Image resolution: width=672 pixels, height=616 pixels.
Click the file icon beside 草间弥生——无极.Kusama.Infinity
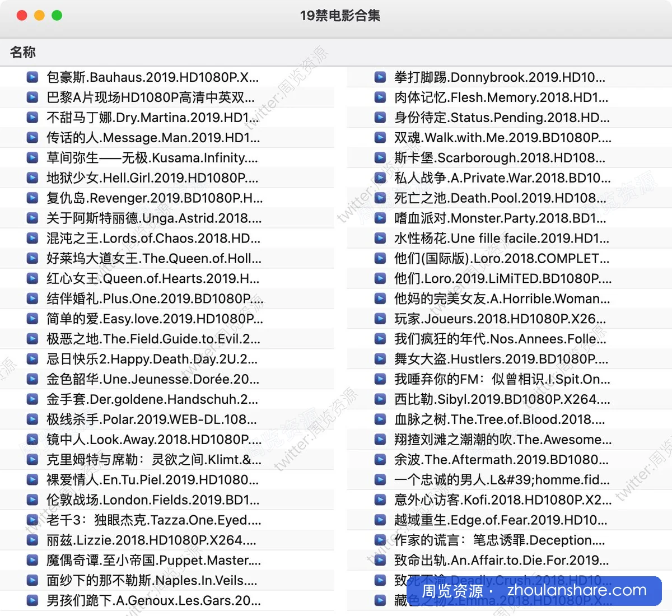point(32,158)
